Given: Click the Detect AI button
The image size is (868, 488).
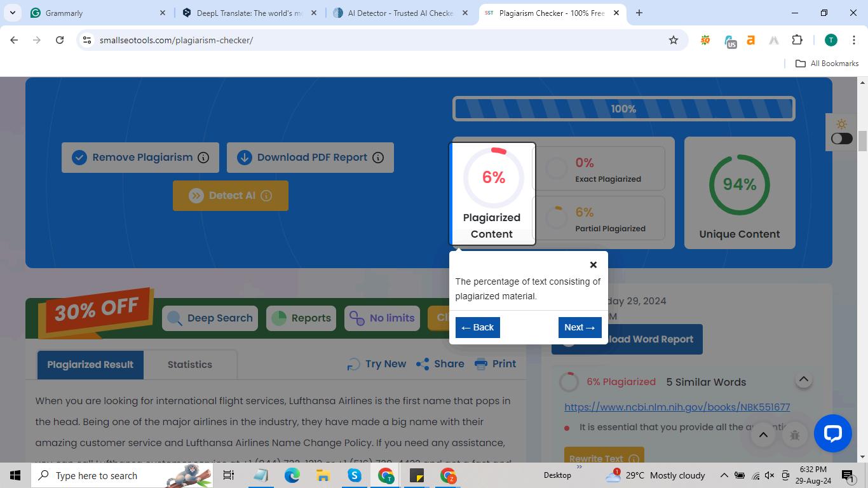Looking at the screenshot, I should [231, 196].
